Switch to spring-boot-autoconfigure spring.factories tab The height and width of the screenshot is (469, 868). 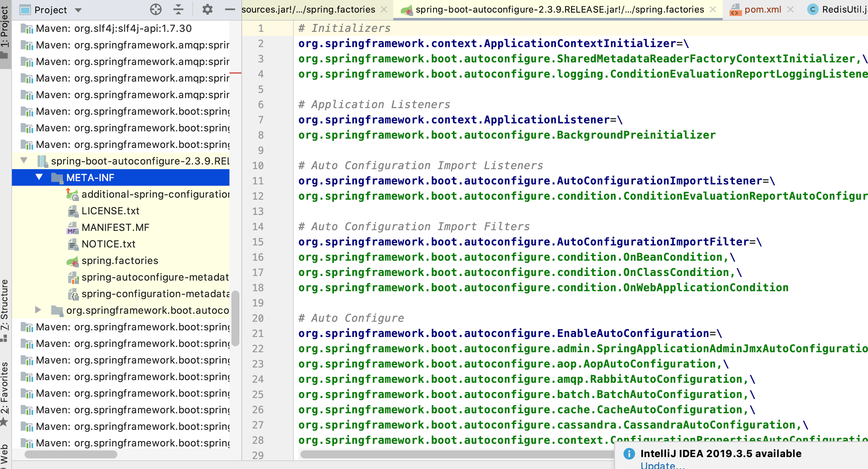tap(559, 9)
